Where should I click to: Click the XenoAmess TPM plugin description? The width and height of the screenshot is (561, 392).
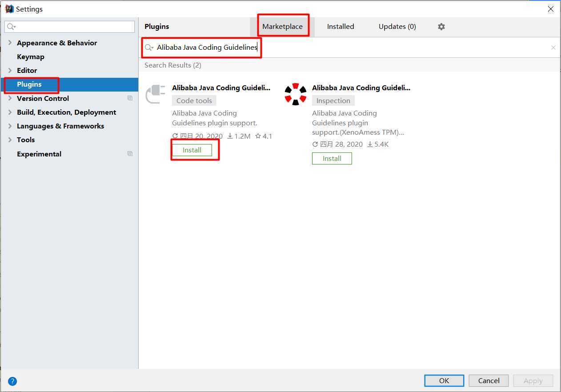358,123
